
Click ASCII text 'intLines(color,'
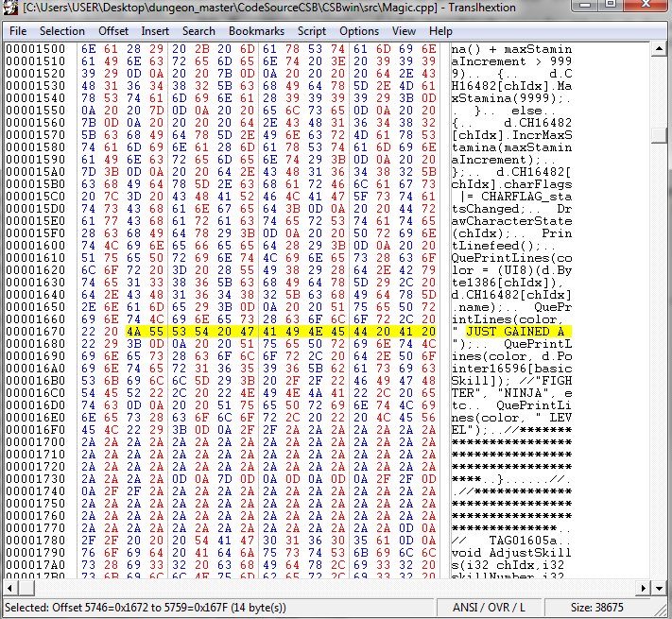click(x=508, y=319)
